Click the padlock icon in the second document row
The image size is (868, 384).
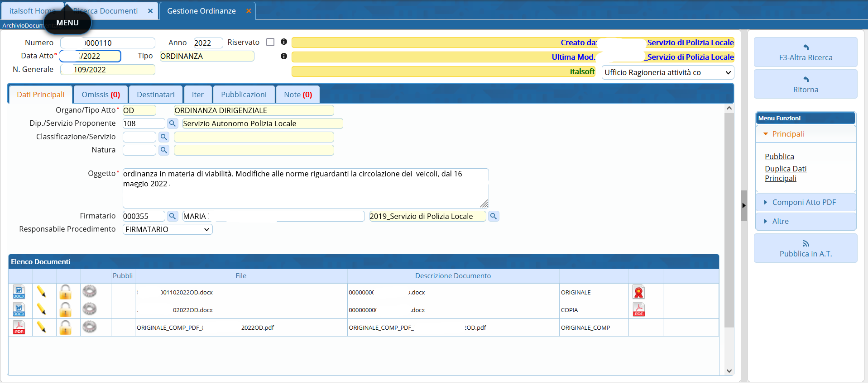(x=66, y=310)
